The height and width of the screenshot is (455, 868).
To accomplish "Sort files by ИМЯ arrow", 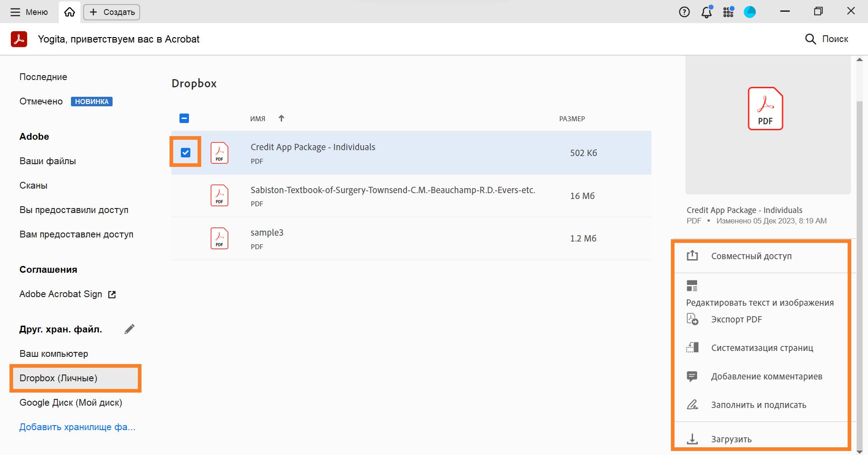I will coord(281,118).
